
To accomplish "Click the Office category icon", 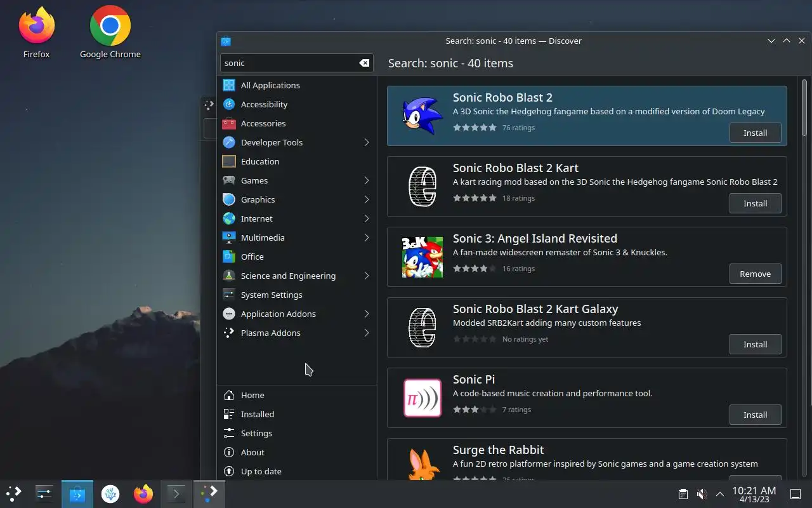I will tap(229, 257).
